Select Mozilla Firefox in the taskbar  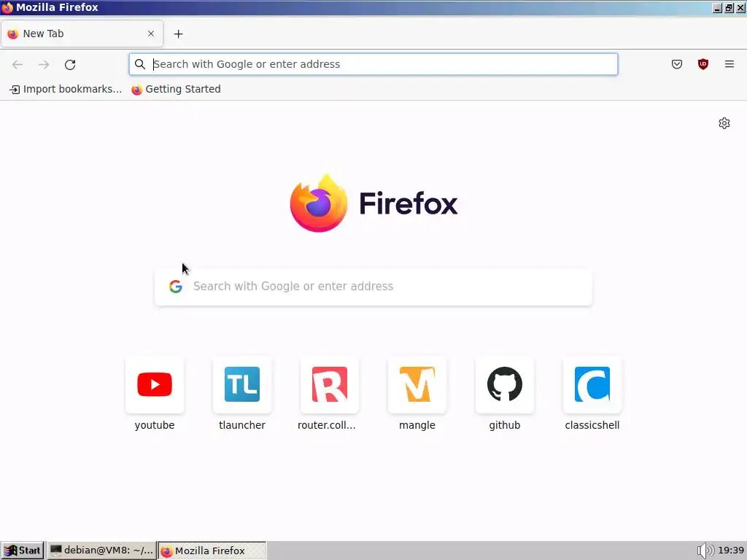[212, 551]
